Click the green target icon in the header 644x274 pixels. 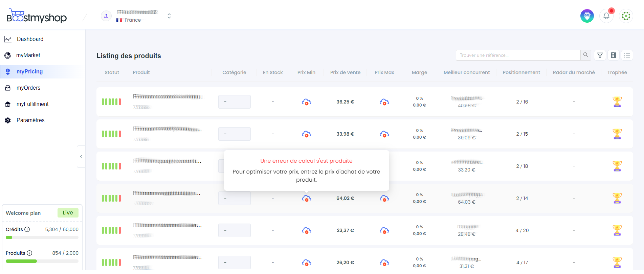tap(626, 16)
